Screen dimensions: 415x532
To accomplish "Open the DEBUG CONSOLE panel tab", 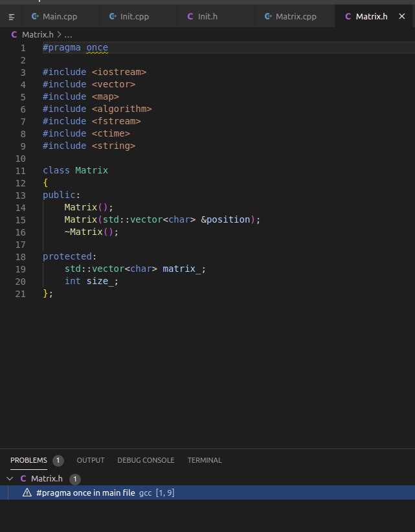I will tap(146, 460).
